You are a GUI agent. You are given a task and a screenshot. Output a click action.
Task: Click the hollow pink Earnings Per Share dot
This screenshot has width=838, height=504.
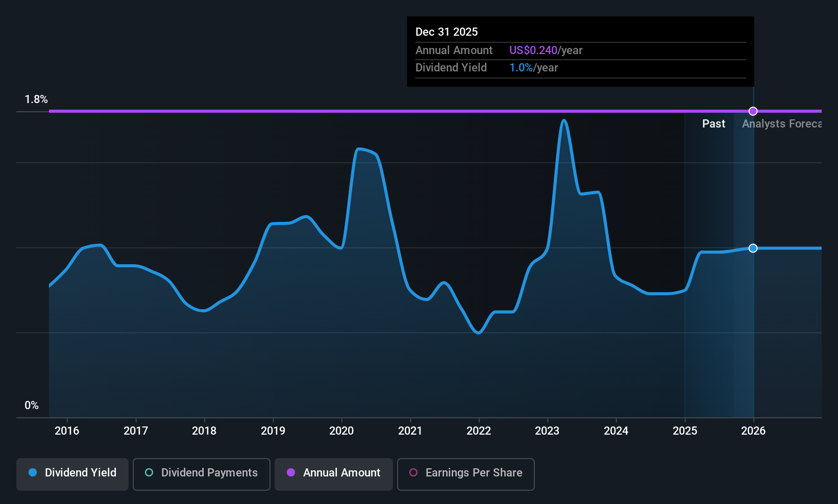(413, 472)
